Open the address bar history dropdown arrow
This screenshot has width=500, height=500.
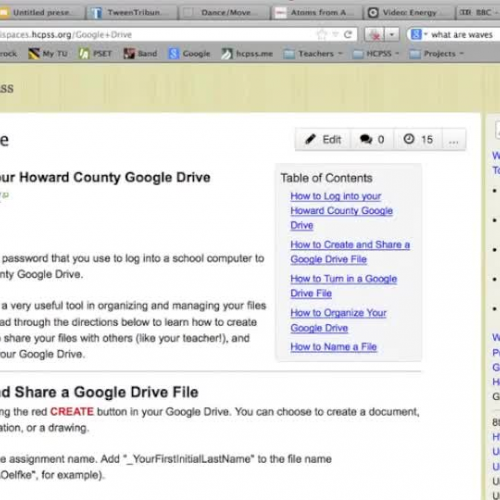pos(336,34)
